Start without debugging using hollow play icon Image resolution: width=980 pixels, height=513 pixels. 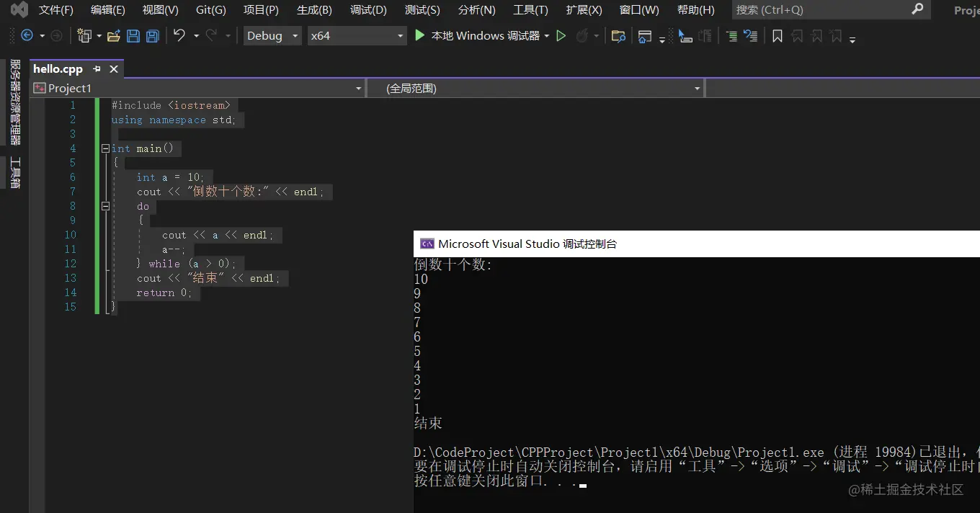tap(561, 35)
